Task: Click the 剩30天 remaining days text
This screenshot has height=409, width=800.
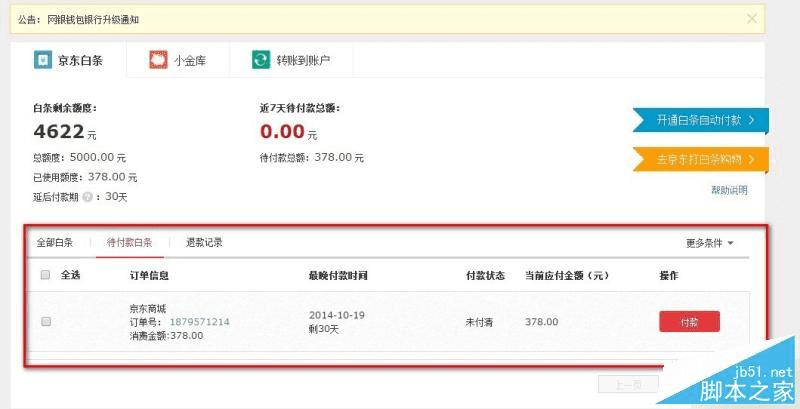Action: coord(324,329)
